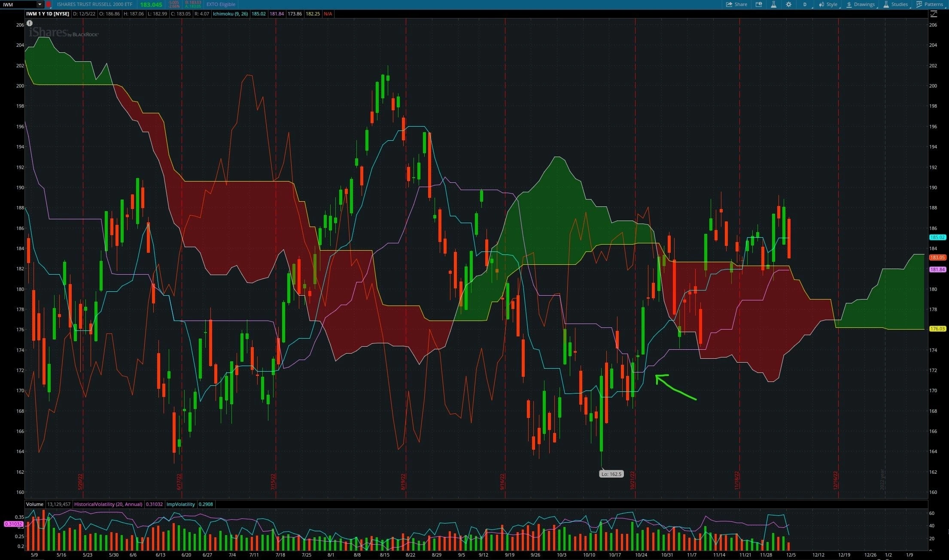Screen dimensions: 949x560
Task: Click the beaker icon left of the gear
Action: (773, 4)
